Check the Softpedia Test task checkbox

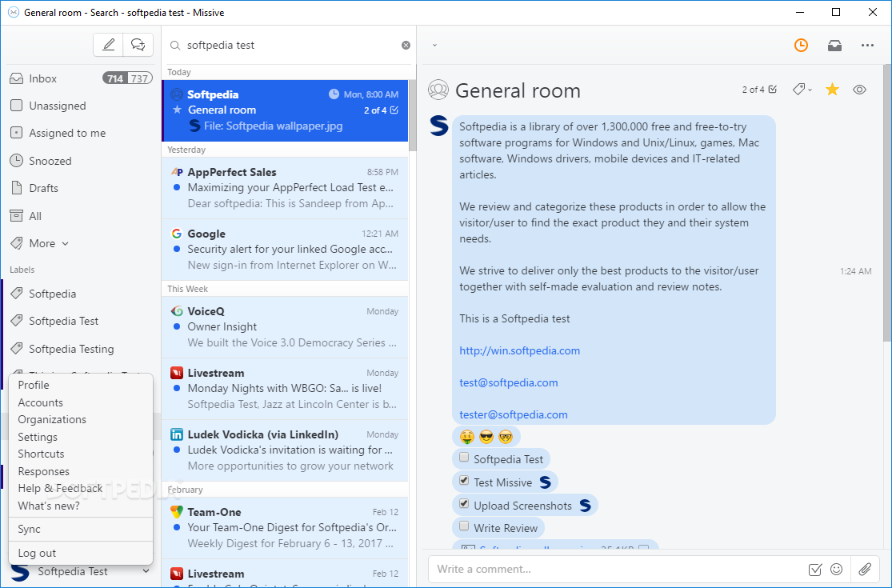464,458
